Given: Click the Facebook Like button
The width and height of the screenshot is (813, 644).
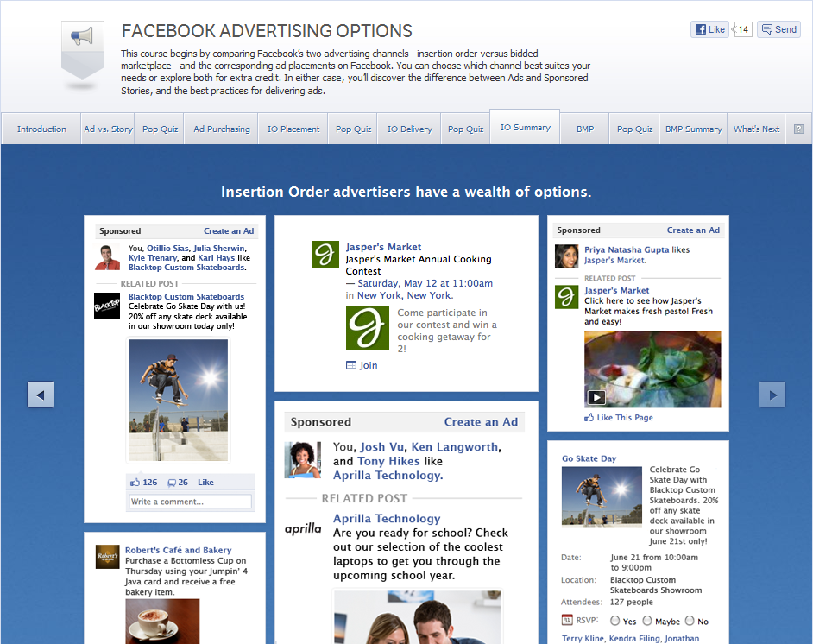Looking at the screenshot, I should (x=709, y=29).
